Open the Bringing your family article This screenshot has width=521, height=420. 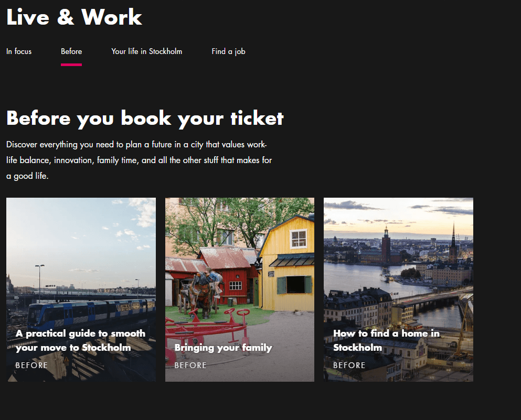coord(223,347)
